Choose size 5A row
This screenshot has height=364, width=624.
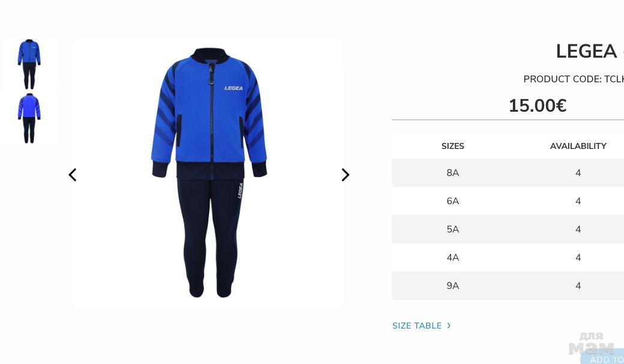tap(508, 229)
